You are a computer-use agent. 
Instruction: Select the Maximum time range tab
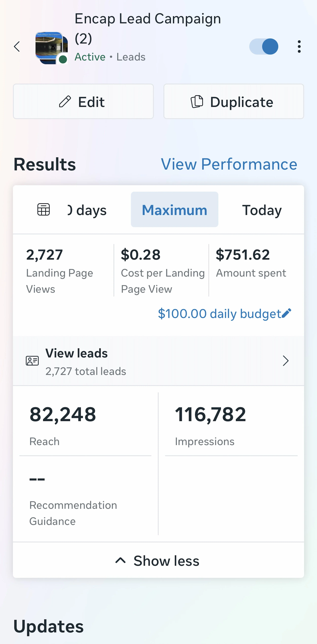[x=174, y=210]
